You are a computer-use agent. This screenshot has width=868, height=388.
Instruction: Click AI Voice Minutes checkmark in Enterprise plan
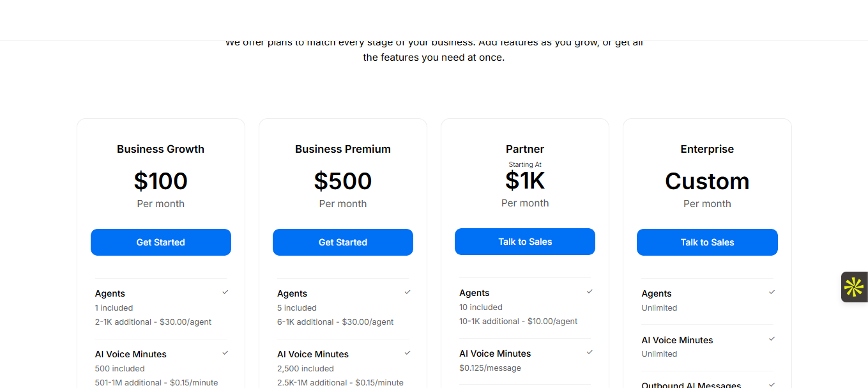pos(772,339)
